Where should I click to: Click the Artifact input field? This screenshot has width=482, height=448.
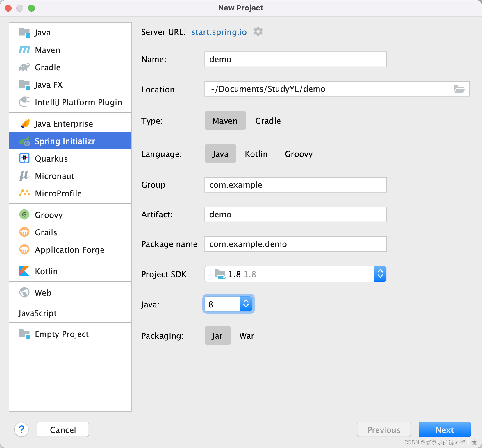point(296,214)
